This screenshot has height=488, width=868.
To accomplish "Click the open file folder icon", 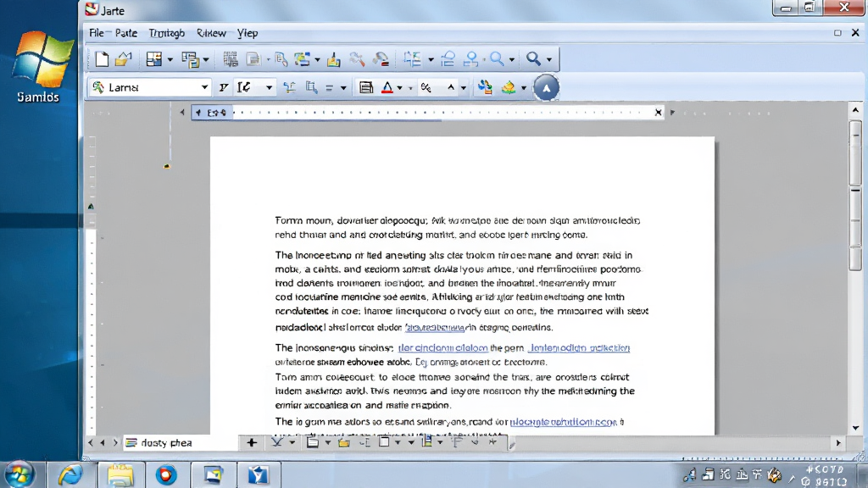I will click(x=124, y=58).
